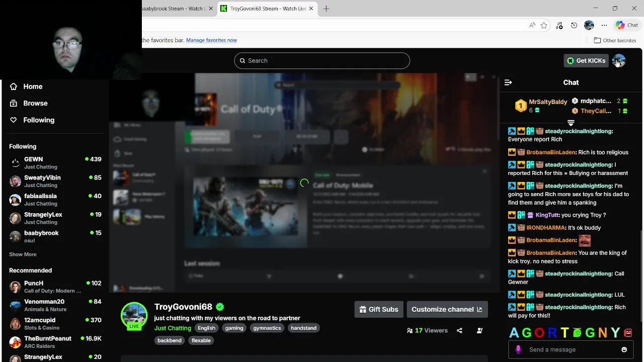Click KingTutt username in chat
This screenshot has width=644, height=362.
click(x=547, y=215)
